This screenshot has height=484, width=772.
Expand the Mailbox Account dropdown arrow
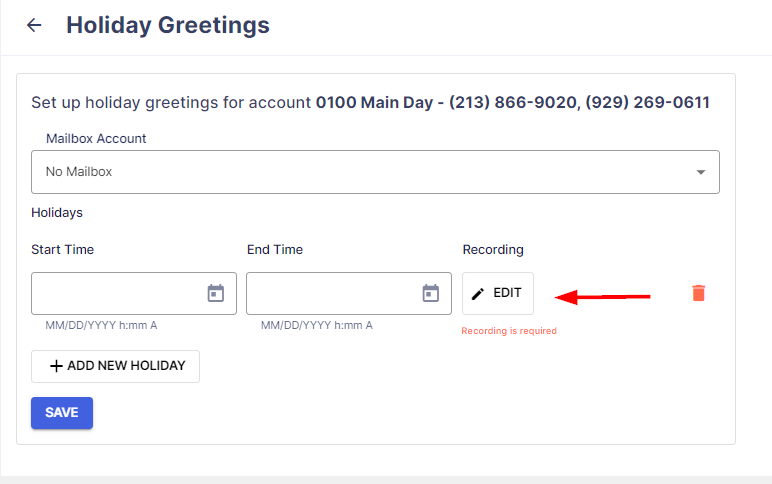point(701,172)
